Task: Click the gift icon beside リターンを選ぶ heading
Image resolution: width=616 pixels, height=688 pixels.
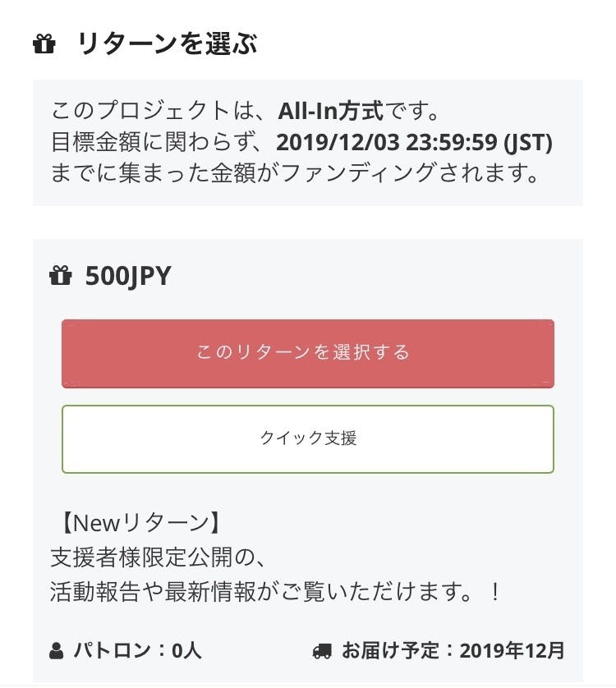Action: click(44, 44)
